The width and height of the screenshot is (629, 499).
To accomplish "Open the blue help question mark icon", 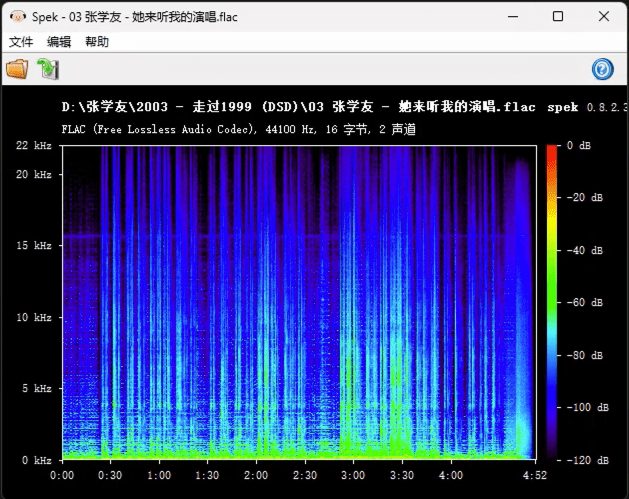I will click(603, 69).
